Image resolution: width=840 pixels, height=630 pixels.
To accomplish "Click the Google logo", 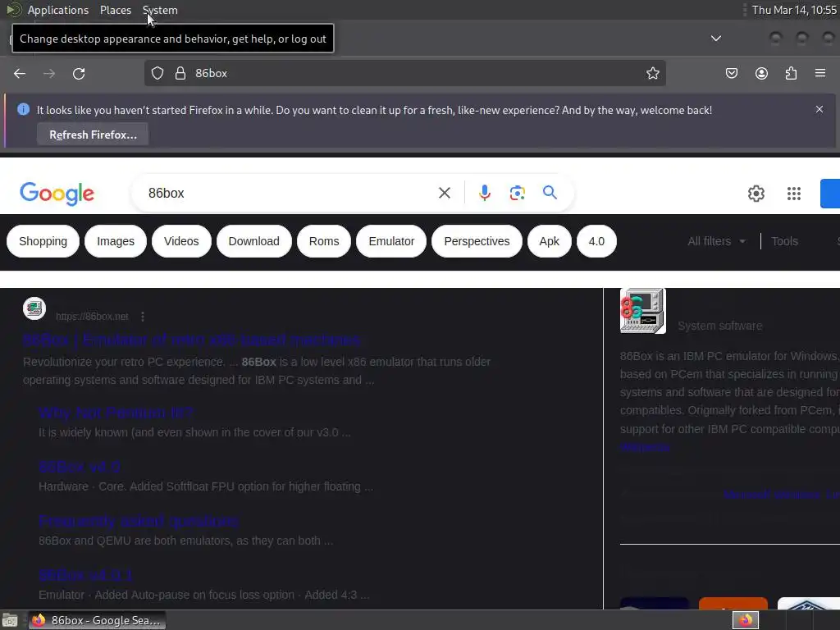I will (x=57, y=194).
